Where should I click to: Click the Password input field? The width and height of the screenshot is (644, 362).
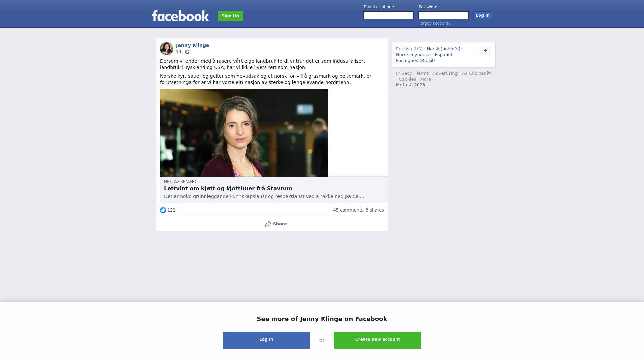pyautogui.click(x=443, y=15)
